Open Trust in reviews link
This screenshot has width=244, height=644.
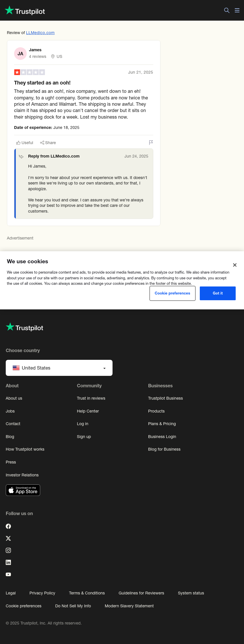[x=91, y=398]
